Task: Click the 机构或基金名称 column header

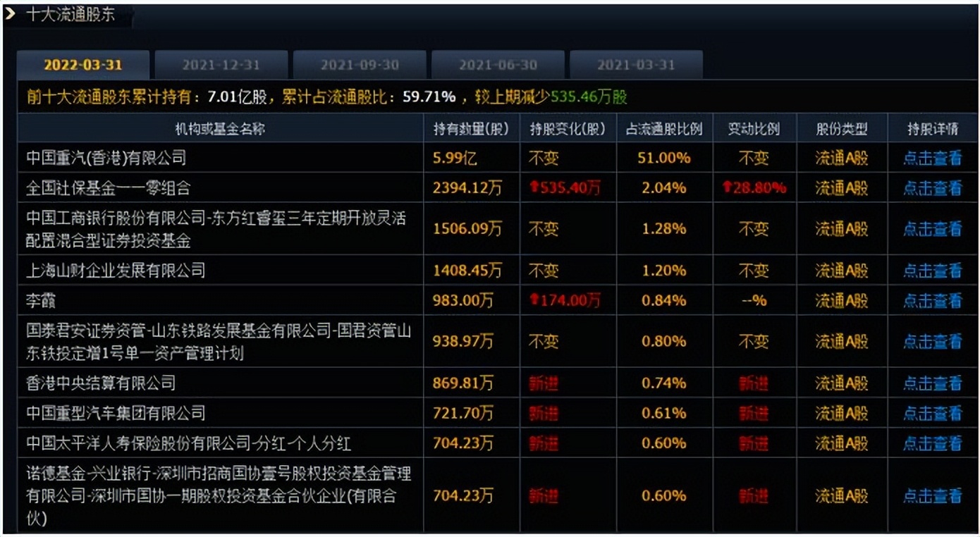Action: click(220, 129)
